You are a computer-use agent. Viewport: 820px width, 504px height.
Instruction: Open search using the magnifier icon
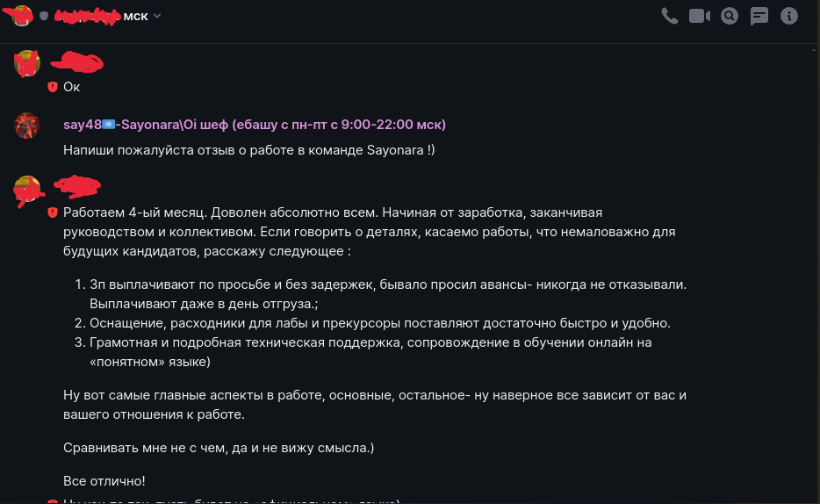tap(730, 16)
